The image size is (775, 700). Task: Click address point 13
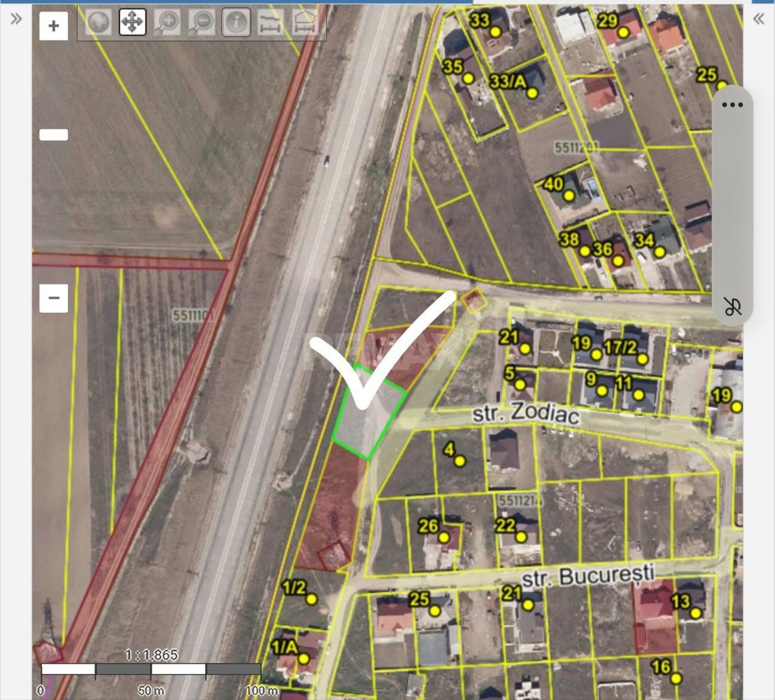(x=695, y=613)
